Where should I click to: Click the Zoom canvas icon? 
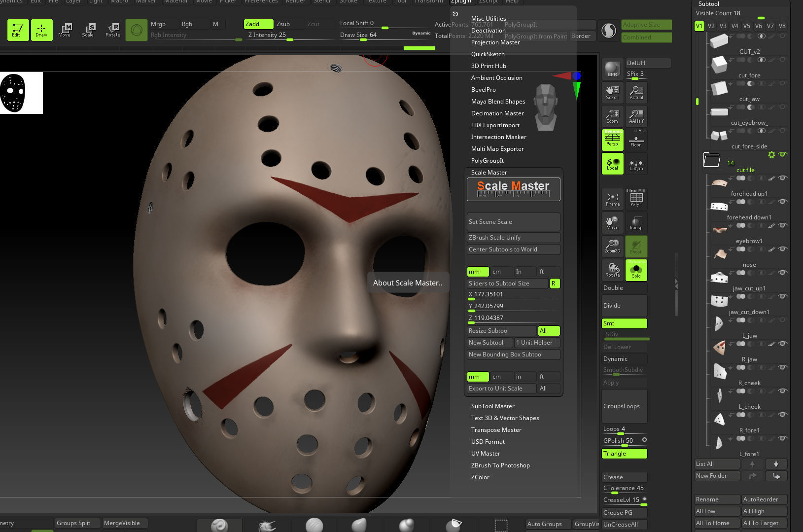[612, 116]
